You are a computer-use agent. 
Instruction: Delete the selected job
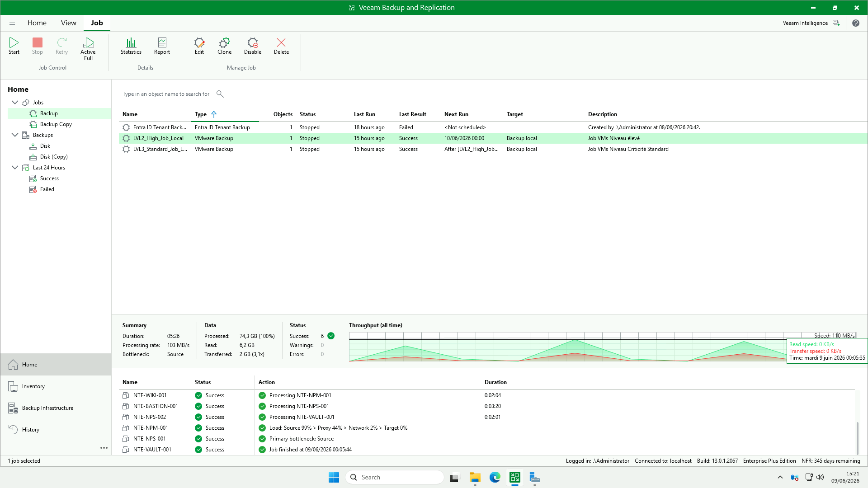click(x=281, y=46)
